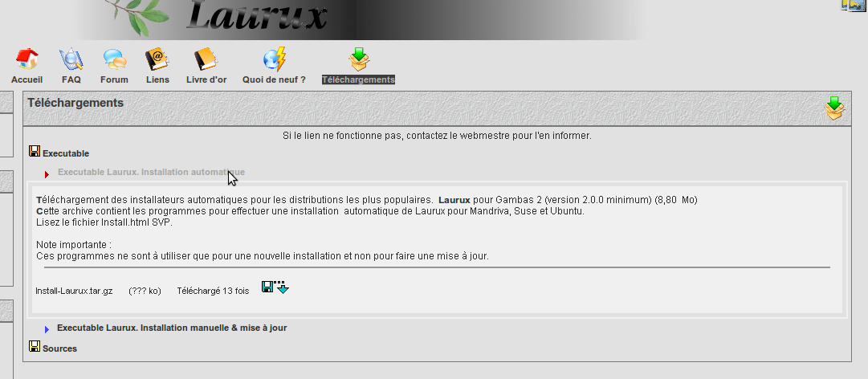This screenshot has height=379, width=868.
Task: Go to the Liens menu label
Action: coord(157,79)
